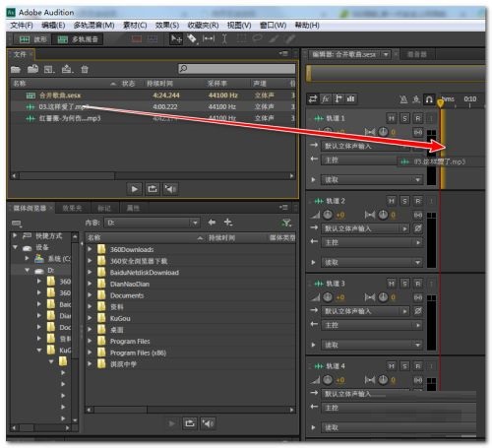Arm Track 1 for record R button
The image size is (492, 448).
[418, 118]
